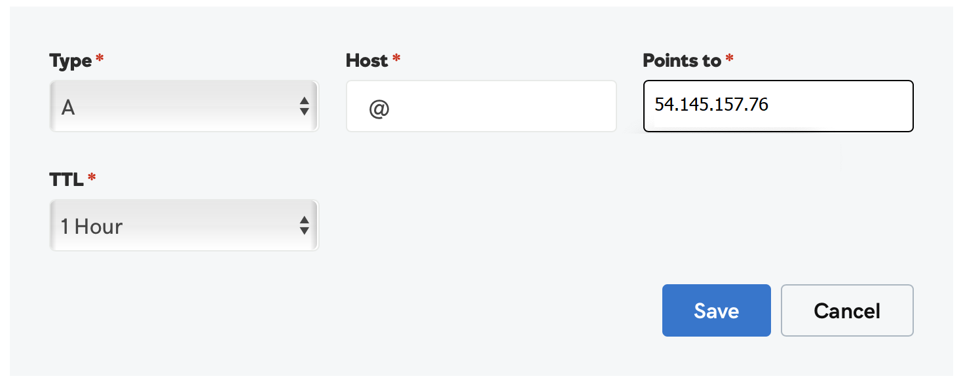Click the 54.145.157.76 IP address text
The width and height of the screenshot is (980, 389).
coord(711,105)
